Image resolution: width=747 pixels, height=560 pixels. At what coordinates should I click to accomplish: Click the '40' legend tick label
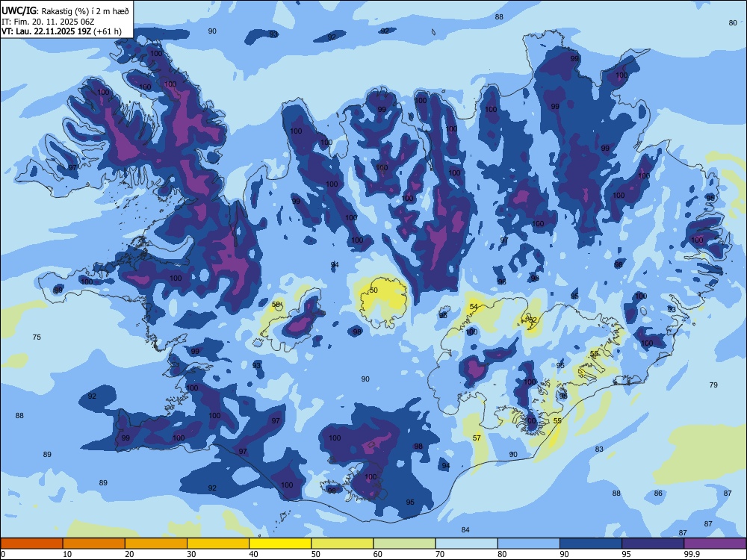[253, 554]
